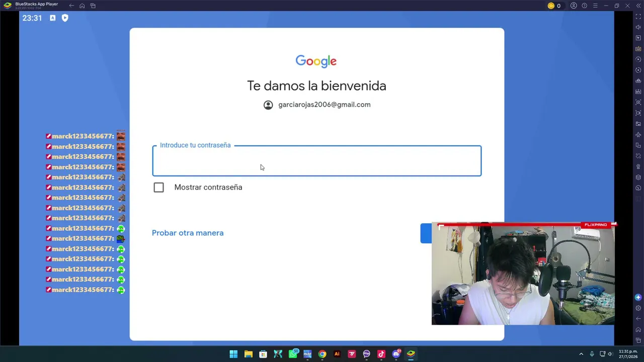644x362 pixels.
Task: Open BlueStacks settings gear in sidebar
Action: [x=638, y=308]
